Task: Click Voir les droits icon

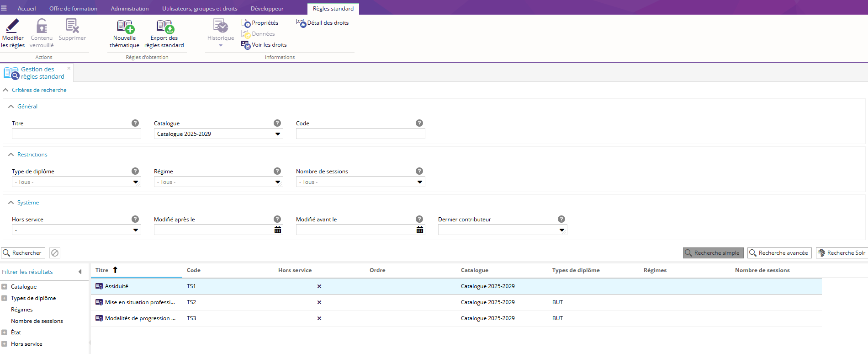Action: pyautogui.click(x=246, y=45)
